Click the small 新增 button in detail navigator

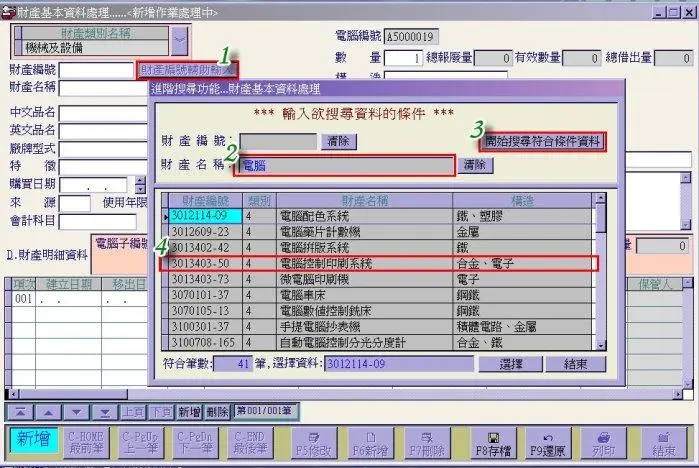coord(189,412)
